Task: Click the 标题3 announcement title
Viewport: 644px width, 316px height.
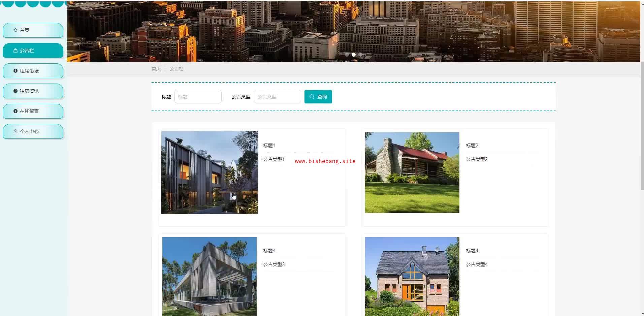Action: point(269,251)
